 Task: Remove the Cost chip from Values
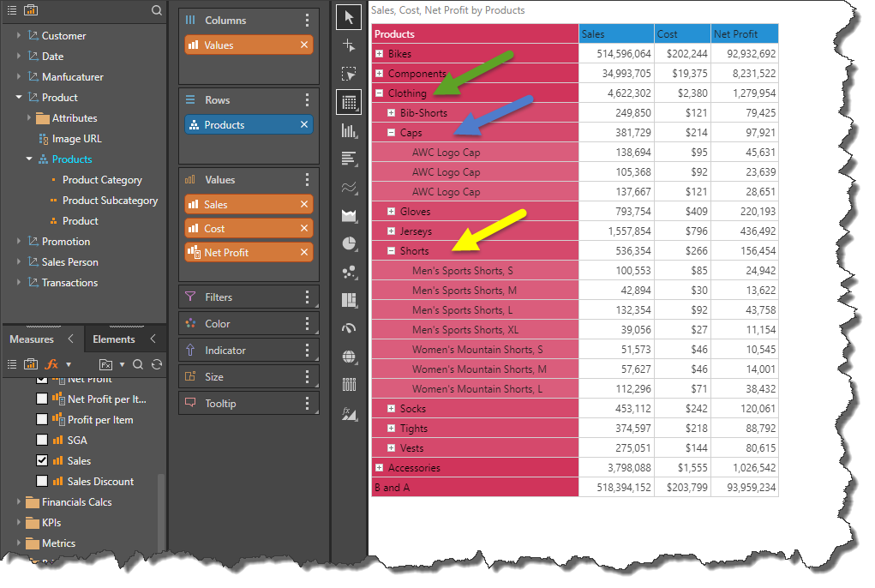tap(303, 229)
